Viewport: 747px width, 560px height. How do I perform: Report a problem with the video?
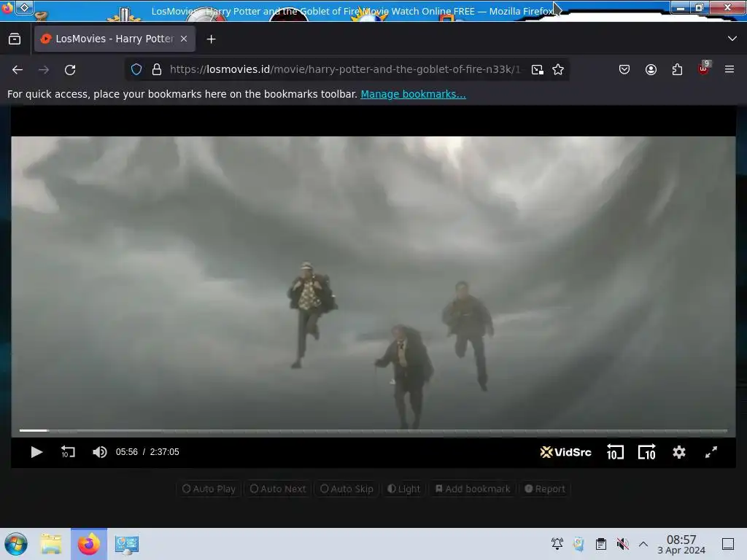[x=544, y=489]
